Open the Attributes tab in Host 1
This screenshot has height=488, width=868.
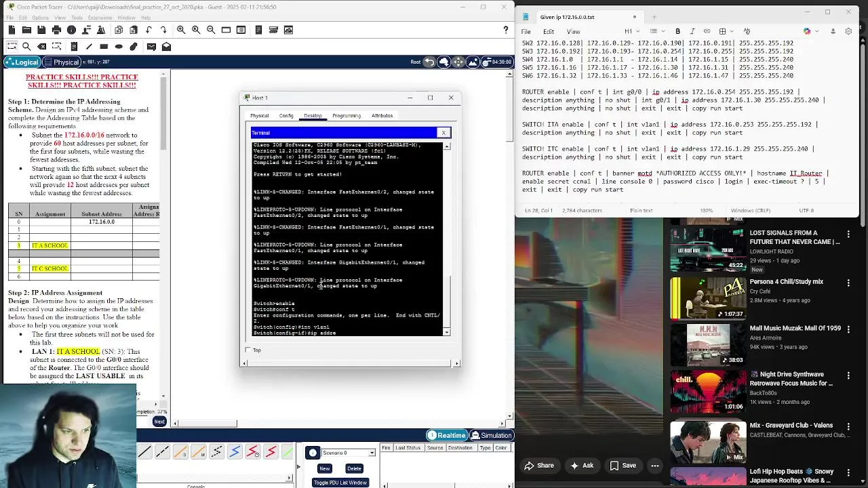tap(382, 116)
